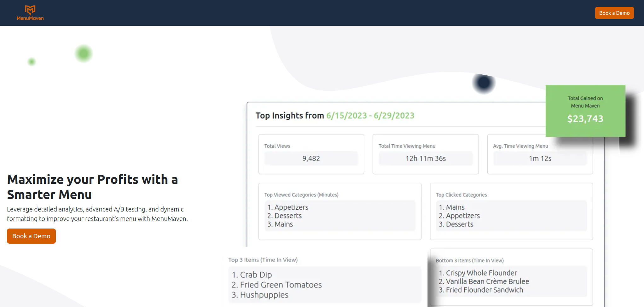Click the Hushpuppies list entry
The height and width of the screenshot is (307, 644).
coord(264,295)
